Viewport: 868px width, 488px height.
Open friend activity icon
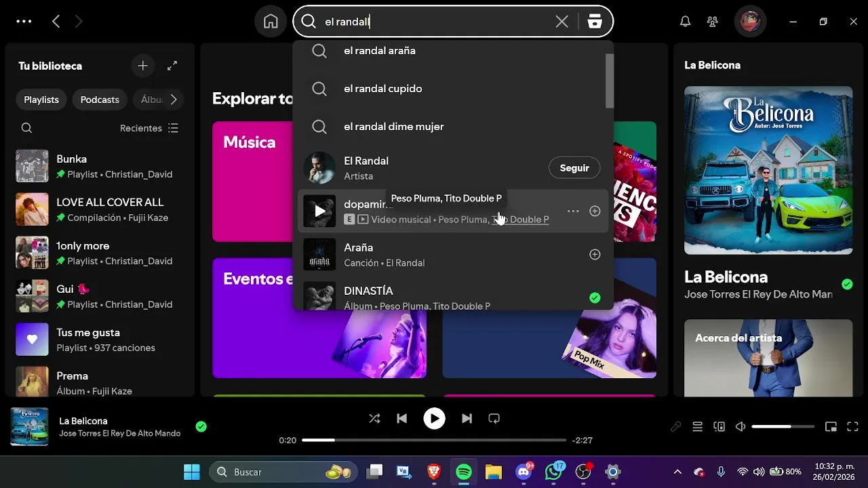pyautogui.click(x=712, y=22)
